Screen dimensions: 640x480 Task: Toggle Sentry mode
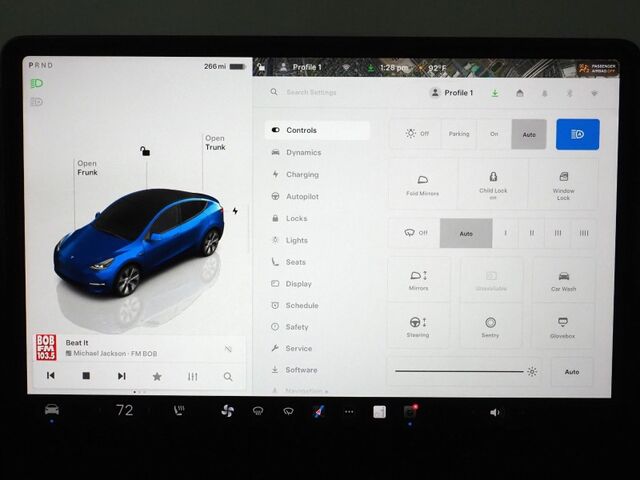(x=490, y=327)
